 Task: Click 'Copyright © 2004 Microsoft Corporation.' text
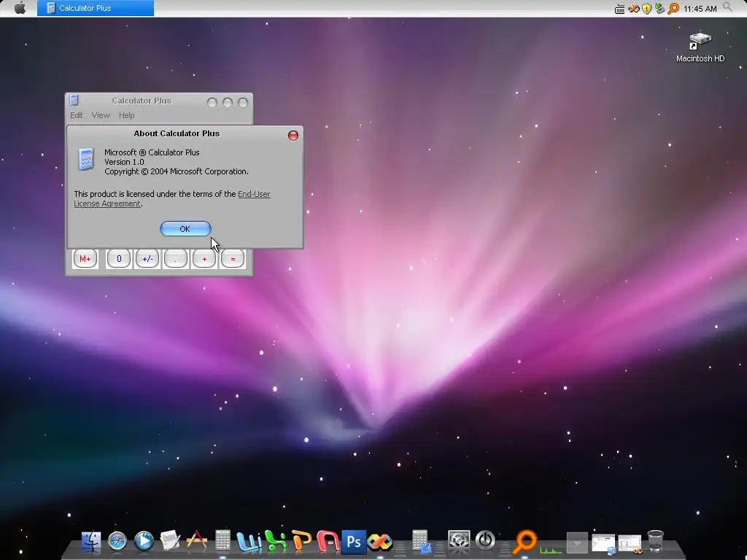(177, 171)
